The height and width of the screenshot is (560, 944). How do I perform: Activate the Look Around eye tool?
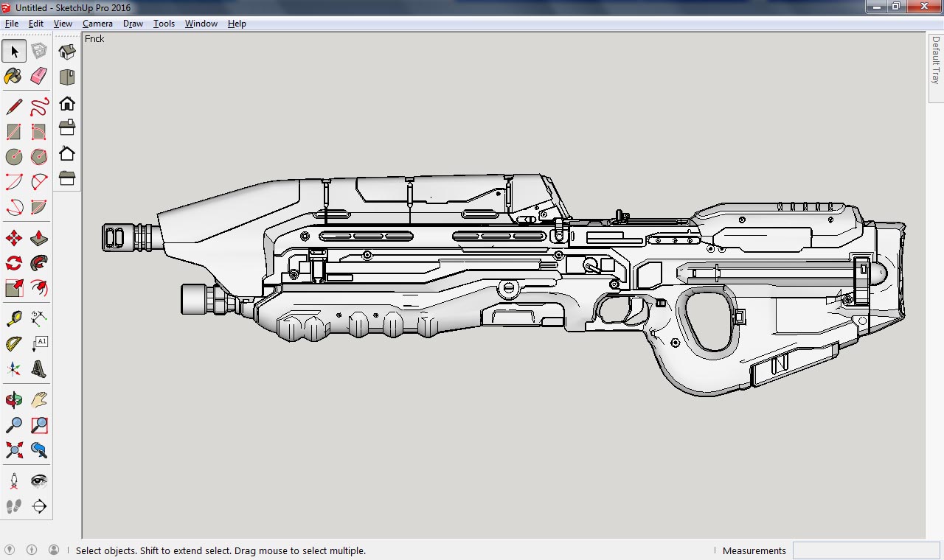click(x=39, y=481)
